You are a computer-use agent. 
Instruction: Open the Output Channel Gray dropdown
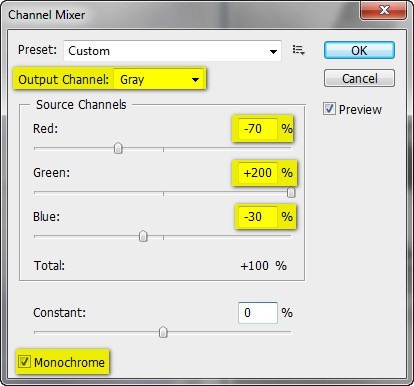[159, 79]
